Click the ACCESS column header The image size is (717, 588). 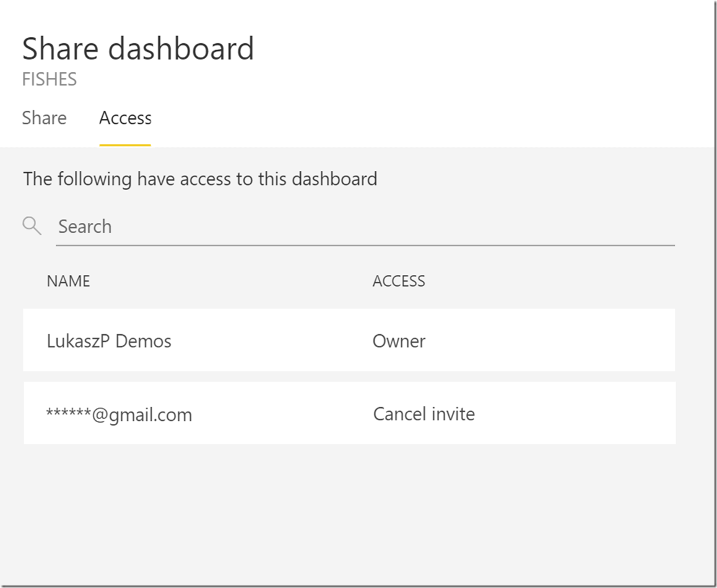click(399, 281)
